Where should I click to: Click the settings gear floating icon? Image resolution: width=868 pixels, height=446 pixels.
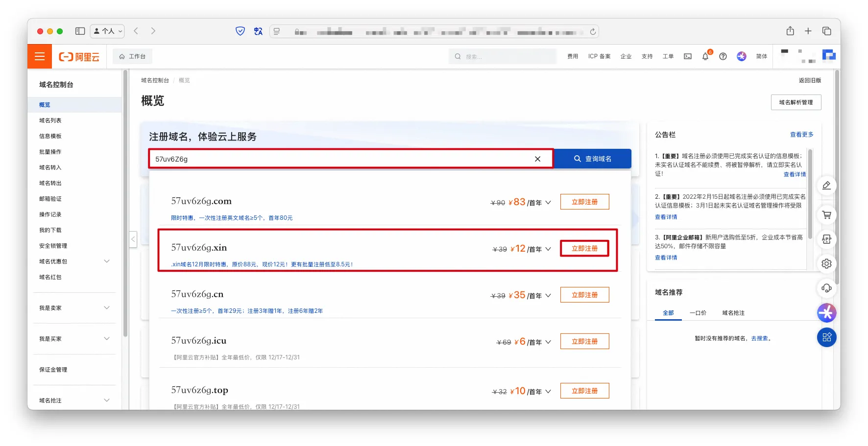826,264
